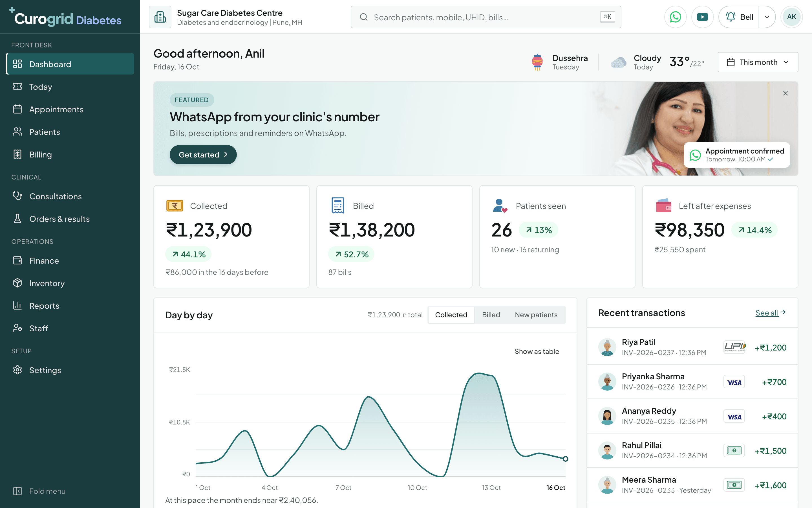Click the Bell notifications button

tap(739, 17)
